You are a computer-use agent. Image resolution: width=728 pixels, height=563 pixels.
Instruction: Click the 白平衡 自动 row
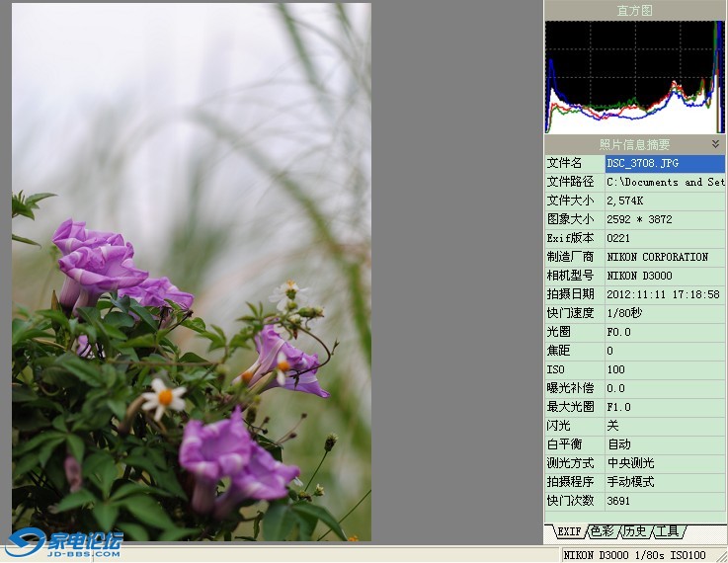tap(634, 444)
